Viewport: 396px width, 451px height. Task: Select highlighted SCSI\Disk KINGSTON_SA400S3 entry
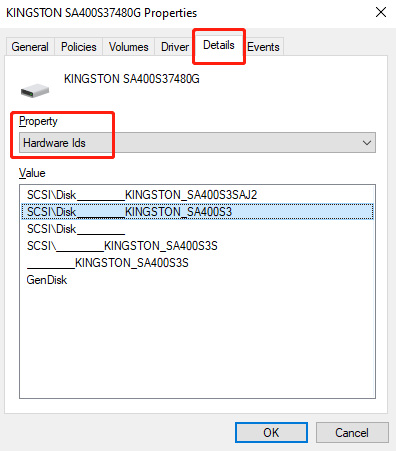click(x=197, y=212)
